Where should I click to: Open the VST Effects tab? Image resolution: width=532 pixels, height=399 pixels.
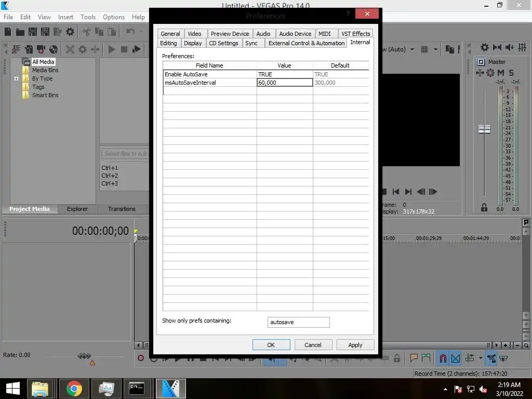(355, 34)
